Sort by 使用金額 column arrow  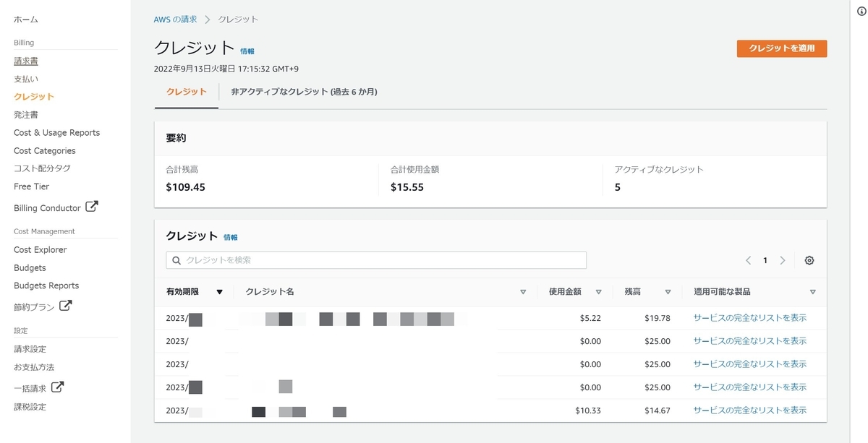(x=598, y=292)
